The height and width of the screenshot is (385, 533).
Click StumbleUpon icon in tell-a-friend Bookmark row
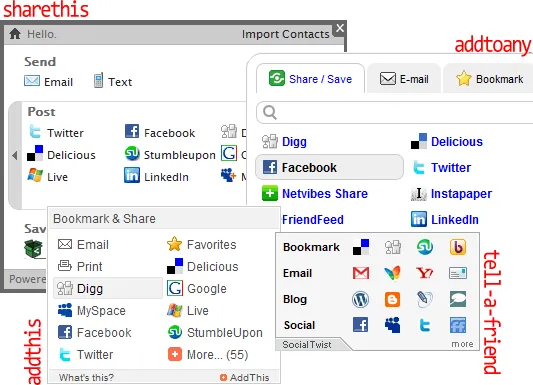click(425, 247)
